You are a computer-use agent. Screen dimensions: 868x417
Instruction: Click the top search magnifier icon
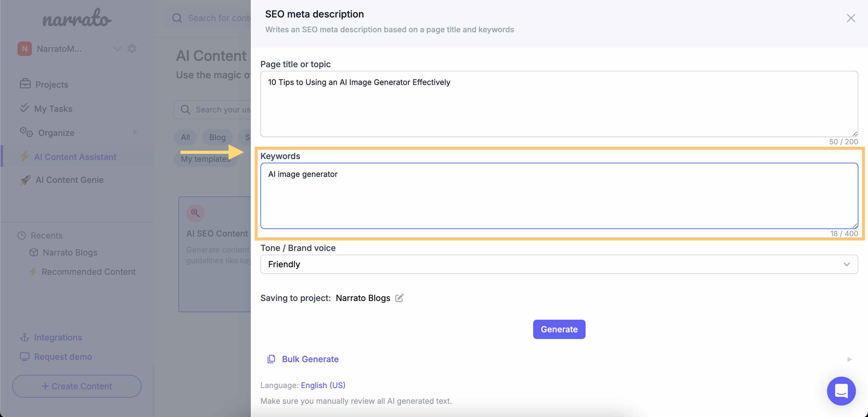click(x=177, y=18)
